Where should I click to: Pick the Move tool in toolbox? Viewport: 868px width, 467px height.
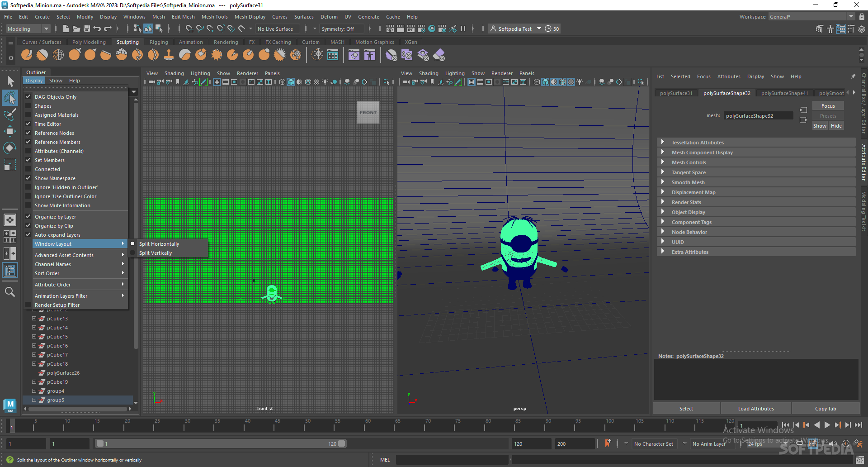coord(10,131)
